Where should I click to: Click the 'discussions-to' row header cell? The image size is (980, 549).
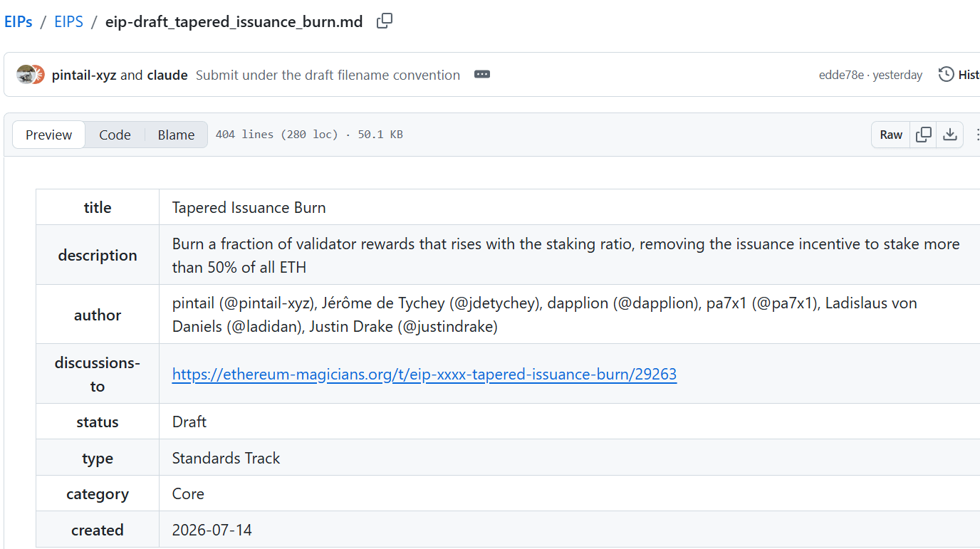click(98, 374)
